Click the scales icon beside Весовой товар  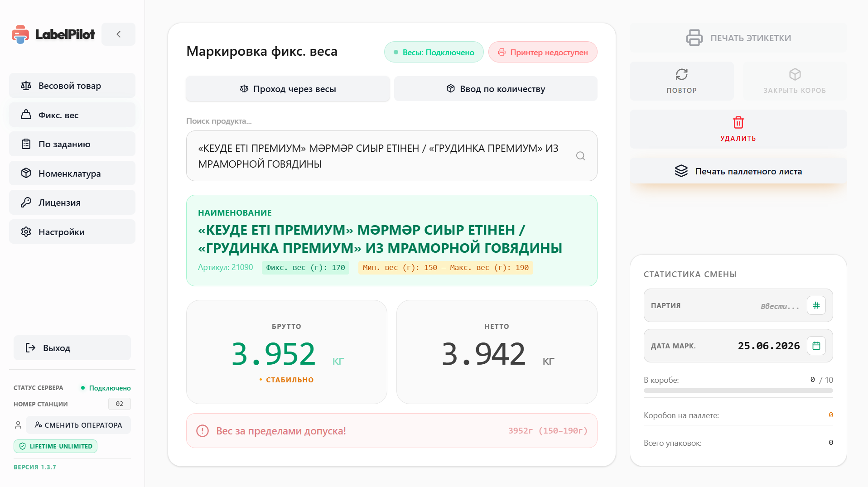point(26,86)
